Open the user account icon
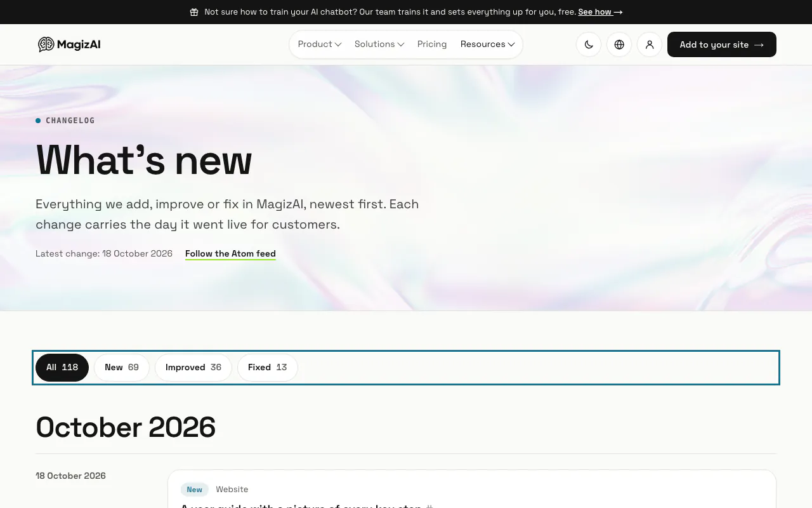The width and height of the screenshot is (812, 508). (x=650, y=44)
